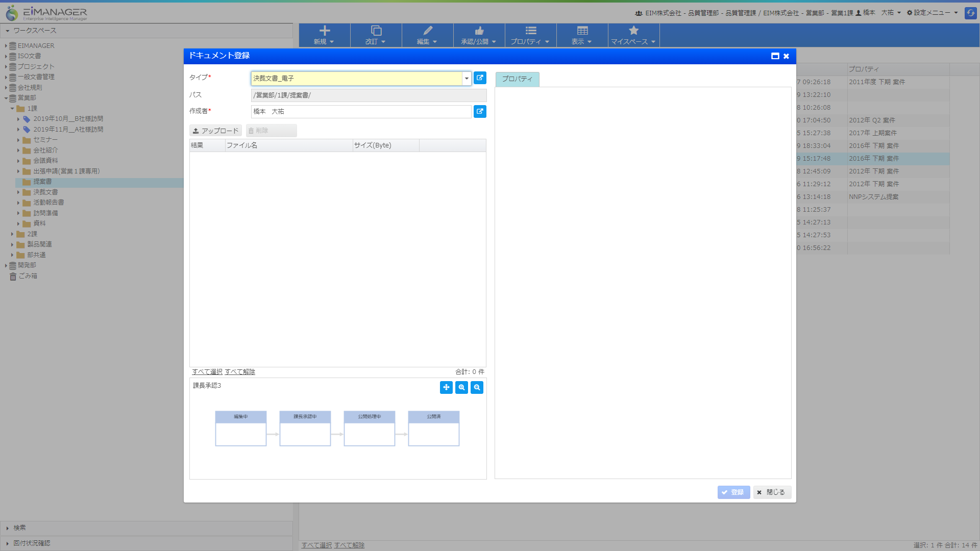Open 設定メニュー settings menu

[933, 13]
